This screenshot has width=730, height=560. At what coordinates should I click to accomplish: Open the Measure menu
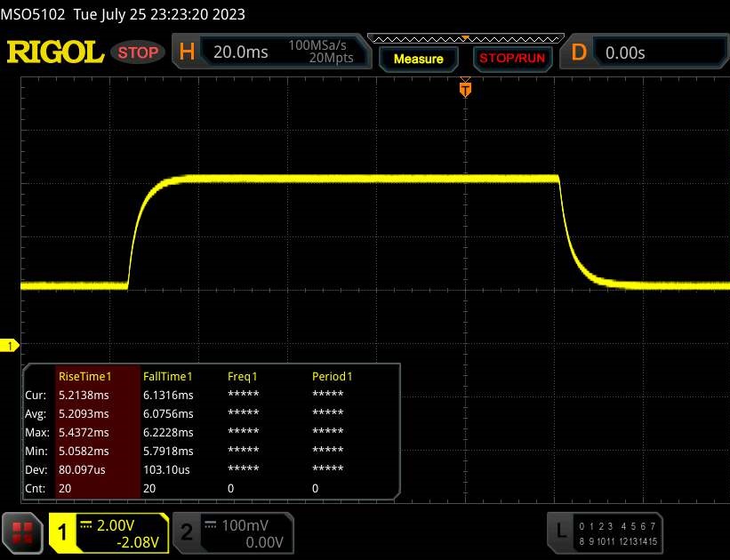(419, 59)
